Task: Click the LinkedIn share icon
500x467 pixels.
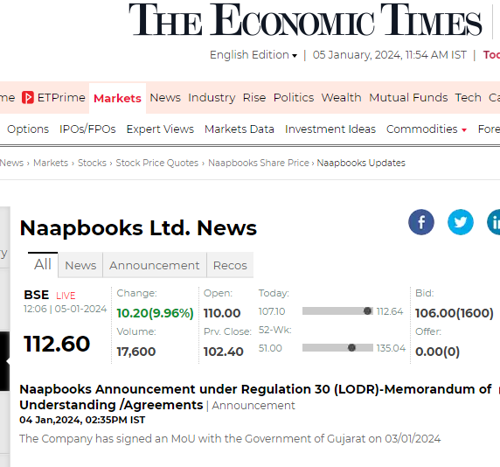Action: click(x=494, y=222)
